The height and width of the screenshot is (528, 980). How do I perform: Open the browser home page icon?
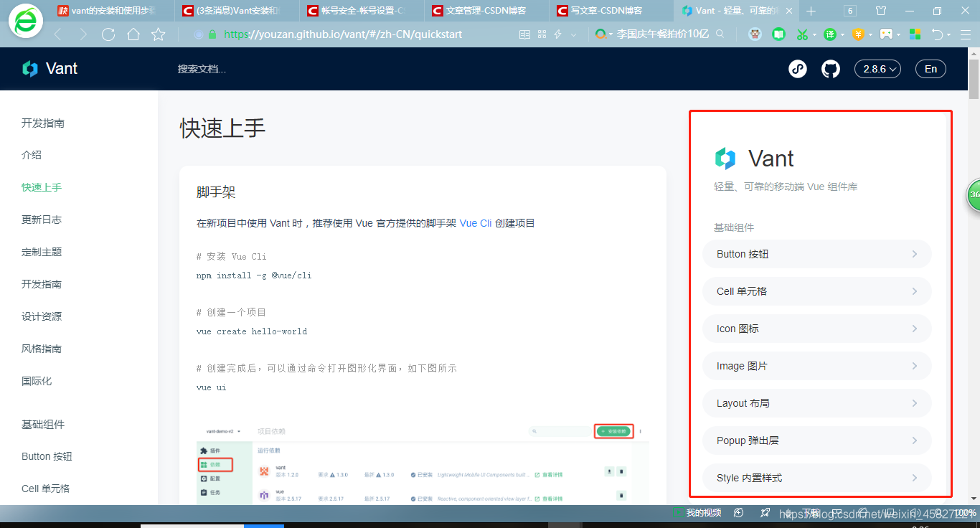click(133, 34)
